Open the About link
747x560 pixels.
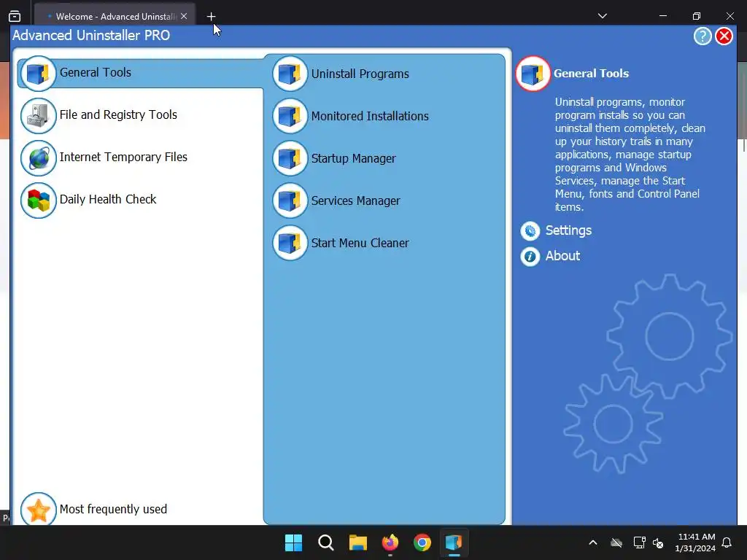(x=562, y=256)
